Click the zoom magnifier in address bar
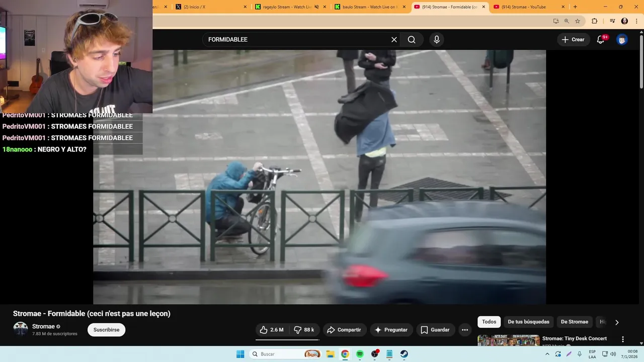644x362 pixels. [x=567, y=21]
